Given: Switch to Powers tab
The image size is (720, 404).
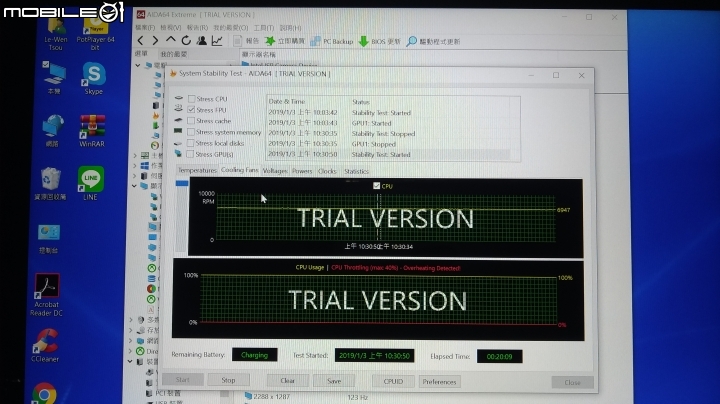Looking at the screenshot, I should tap(302, 171).
